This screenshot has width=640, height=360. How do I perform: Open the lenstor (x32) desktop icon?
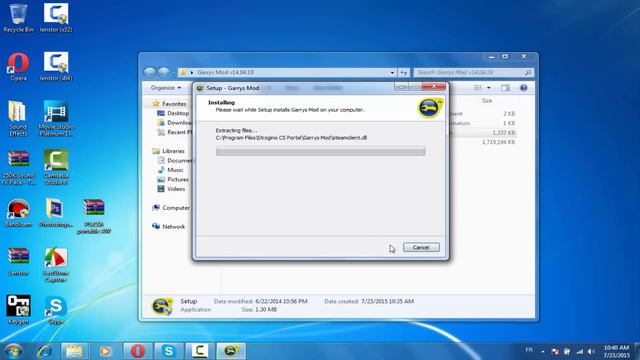point(56,18)
